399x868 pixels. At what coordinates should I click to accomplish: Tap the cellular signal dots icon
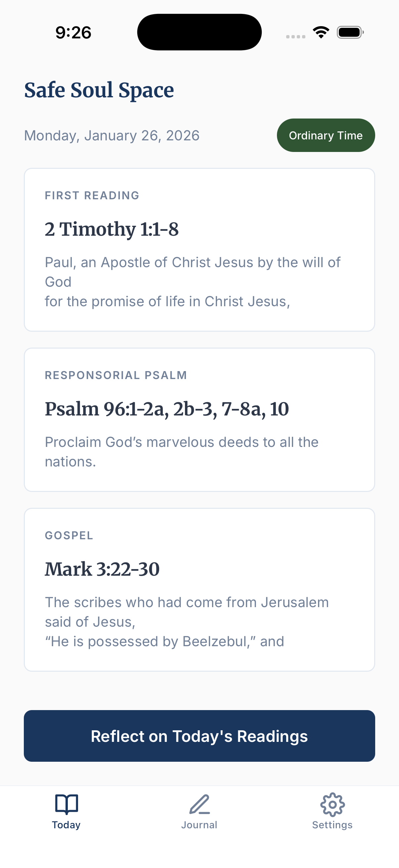pyautogui.click(x=296, y=36)
